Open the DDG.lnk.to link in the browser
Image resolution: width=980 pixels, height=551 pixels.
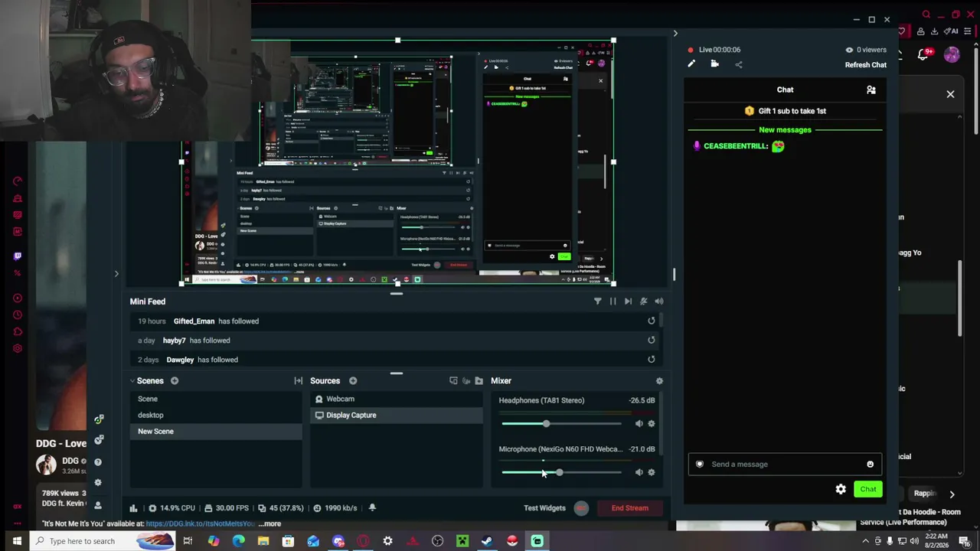(200, 524)
